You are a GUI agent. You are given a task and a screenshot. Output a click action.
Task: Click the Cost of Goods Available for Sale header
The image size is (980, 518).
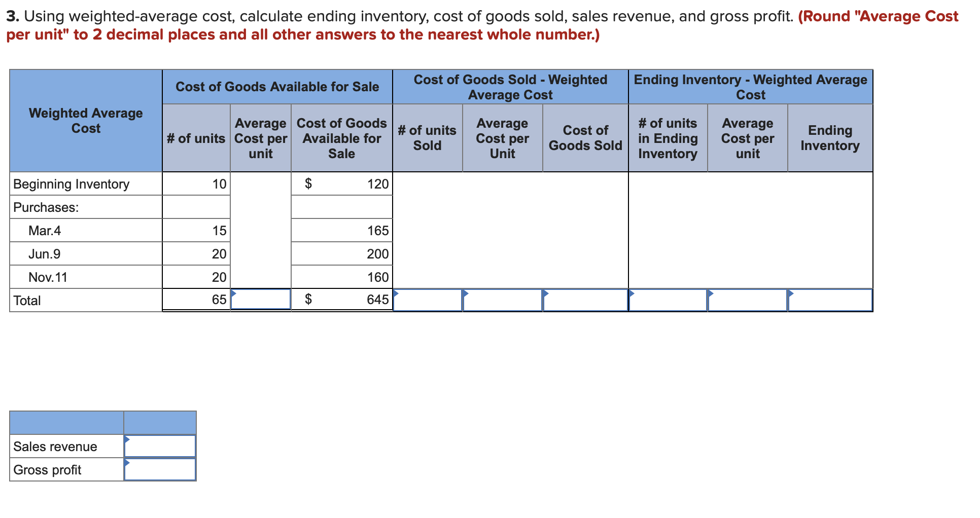[x=277, y=87]
